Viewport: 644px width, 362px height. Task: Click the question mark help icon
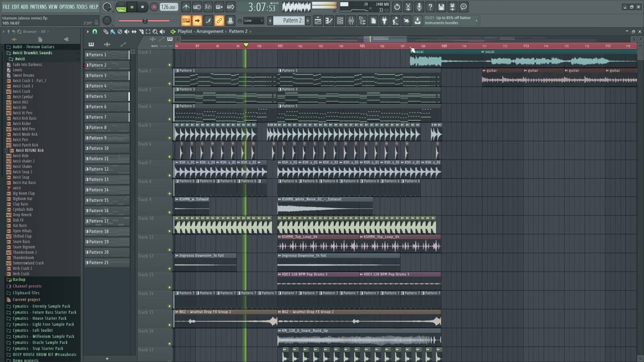(x=430, y=7)
